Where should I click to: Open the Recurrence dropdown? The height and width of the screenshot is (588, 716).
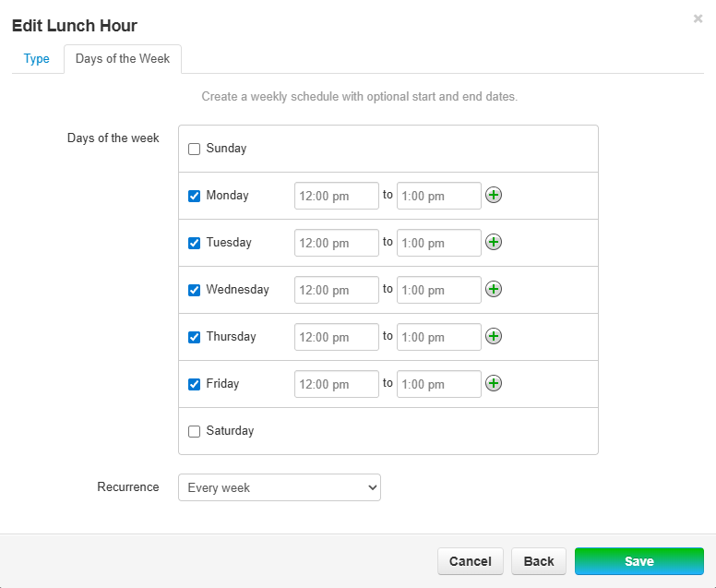(x=279, y=487)
